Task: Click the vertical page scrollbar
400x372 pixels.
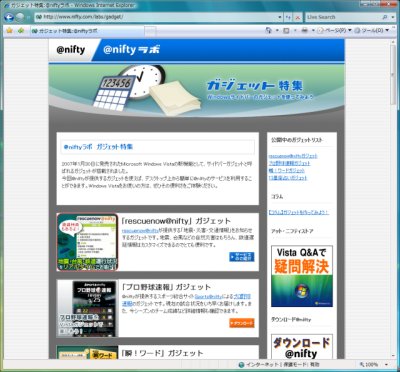Action: point(393,199)
